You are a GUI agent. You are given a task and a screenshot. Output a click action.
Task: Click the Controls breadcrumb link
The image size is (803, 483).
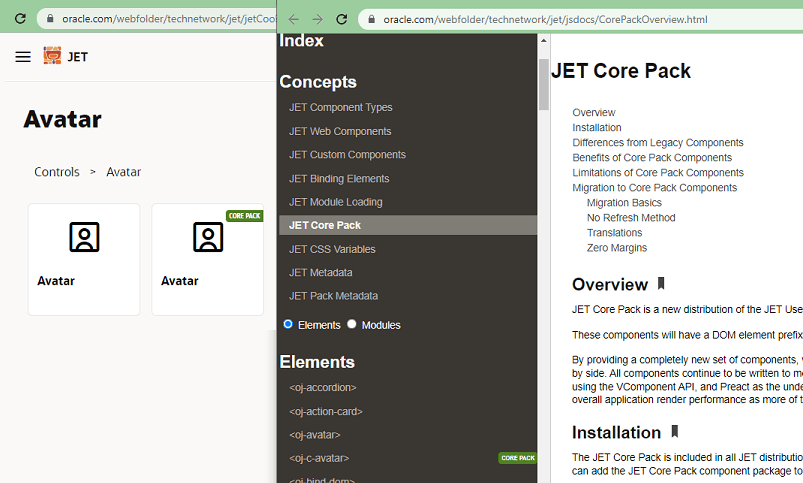pos(57,172)
